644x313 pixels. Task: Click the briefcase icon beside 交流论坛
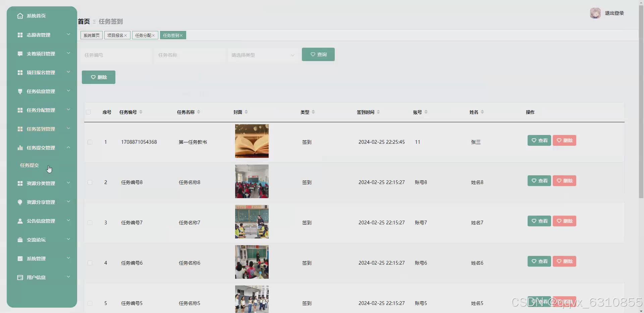[x=20, y=240]
